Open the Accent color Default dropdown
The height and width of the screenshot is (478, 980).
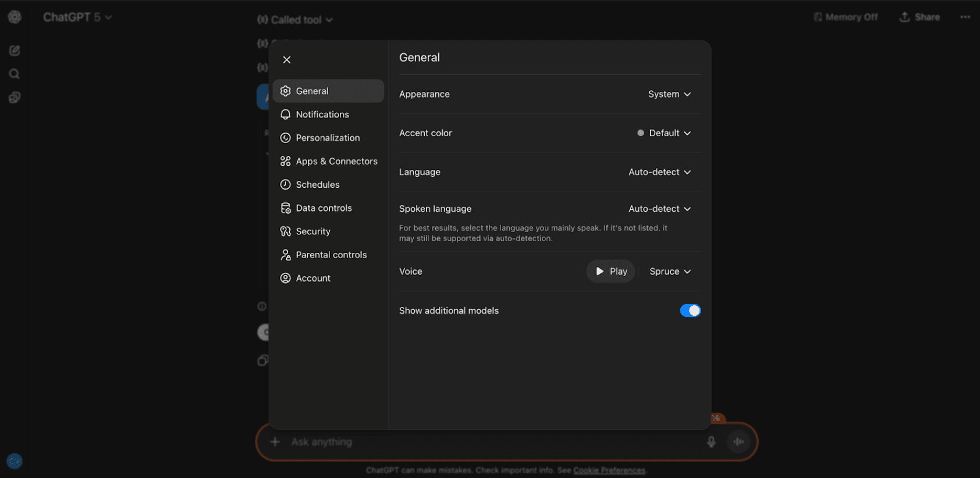tap(664, 133)
